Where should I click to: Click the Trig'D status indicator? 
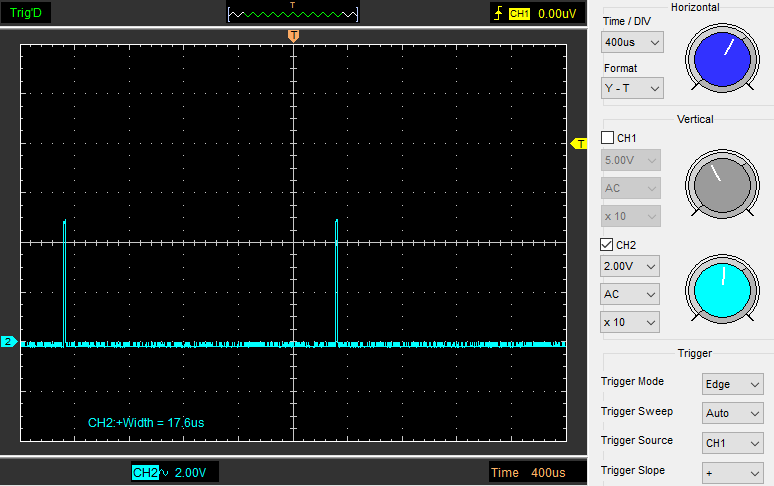(x=26, y=13)
